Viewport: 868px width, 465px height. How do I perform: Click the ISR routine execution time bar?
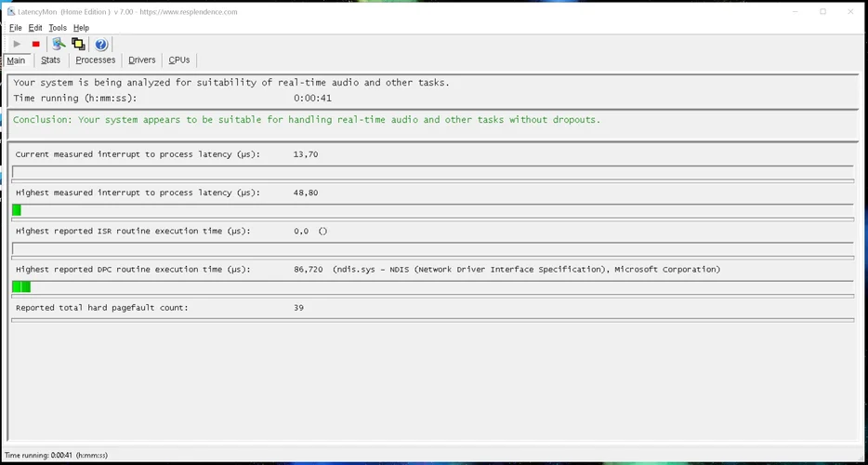click(432, 248)
